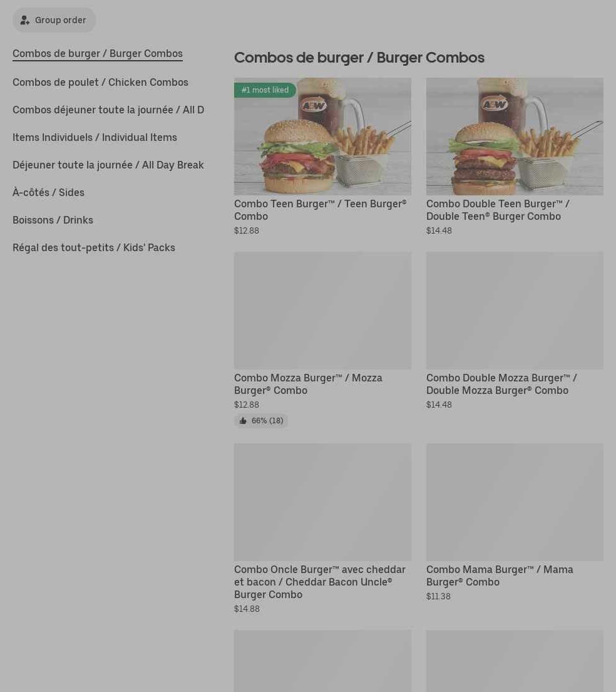Open Items Individuels / Individual Items category
This screenshot has height=692, width=616.
[95, 138]
